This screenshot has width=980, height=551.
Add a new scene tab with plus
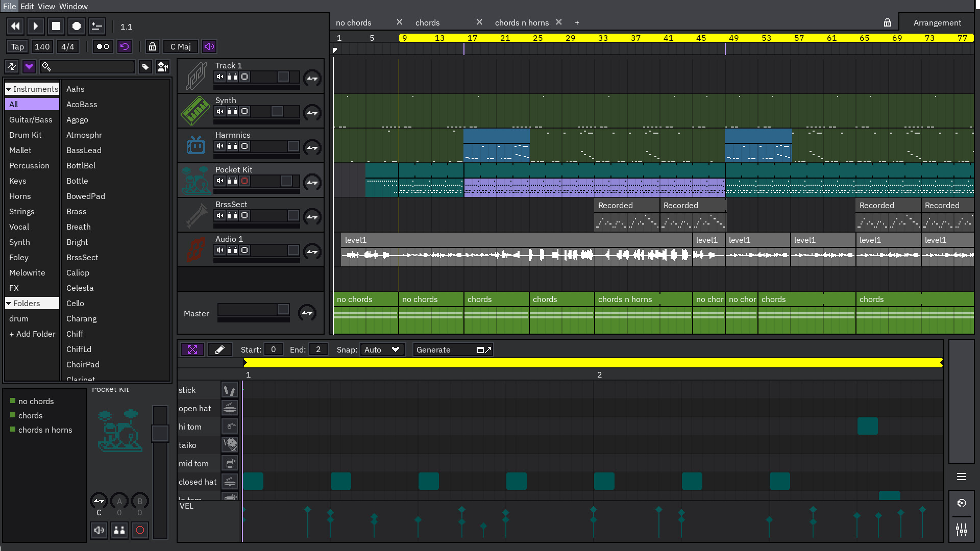577,22
